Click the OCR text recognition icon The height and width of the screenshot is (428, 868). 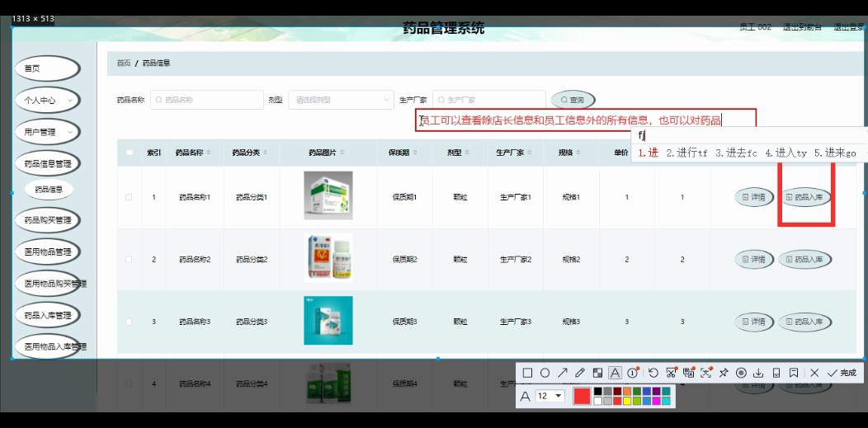(x=705, y=374)
